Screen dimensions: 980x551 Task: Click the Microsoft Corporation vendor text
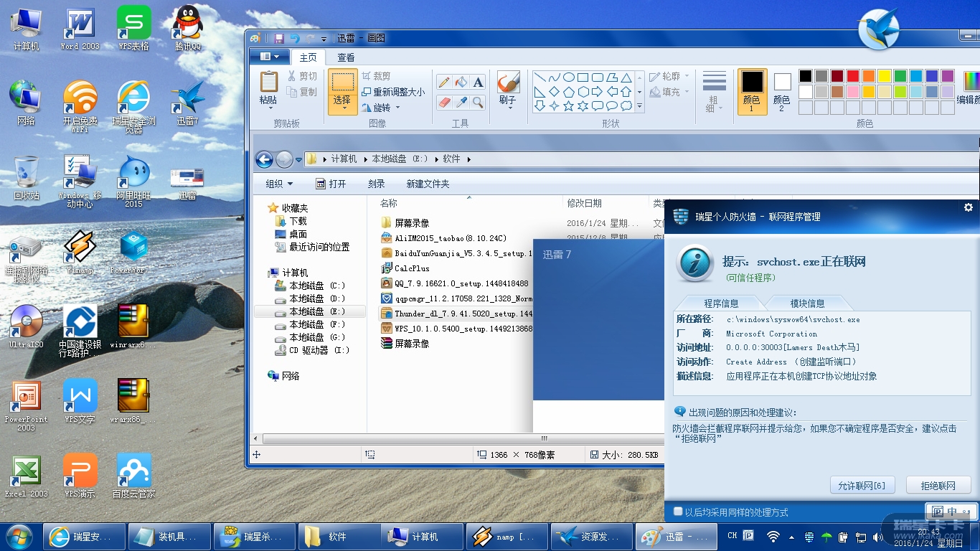771,334
